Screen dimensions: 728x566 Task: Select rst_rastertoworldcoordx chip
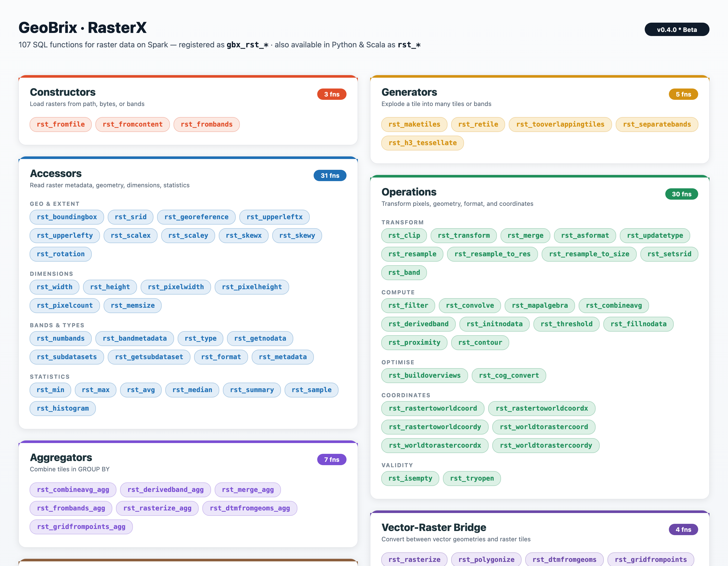click(542, 409)
